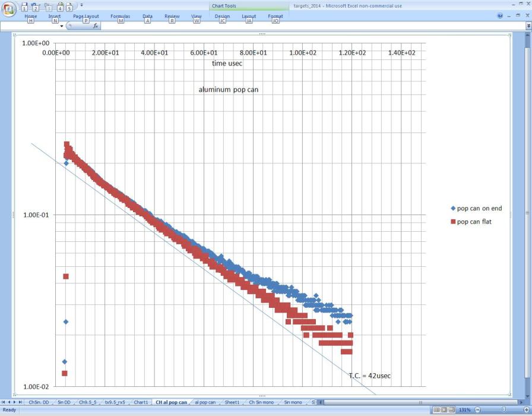Jump to last sheet tab arrow
532x416 pixels.
(x=20, y=402)
